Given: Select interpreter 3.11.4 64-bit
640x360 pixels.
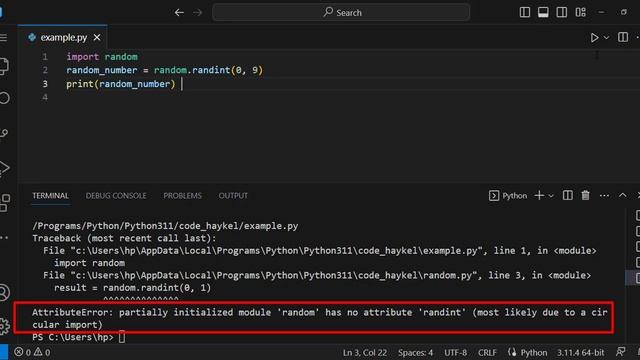Looking at the screenshot, I should [580, 352].
